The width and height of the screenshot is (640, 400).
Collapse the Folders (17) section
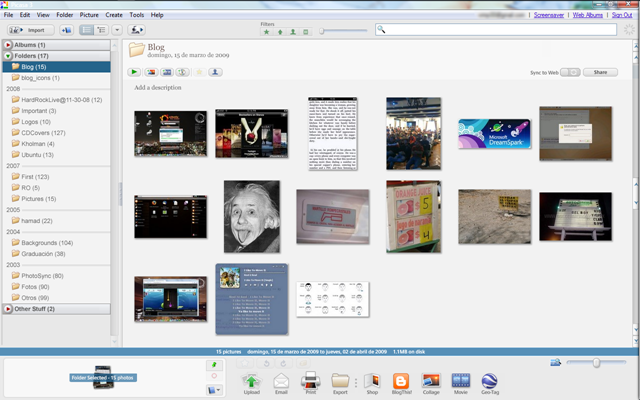8,56
